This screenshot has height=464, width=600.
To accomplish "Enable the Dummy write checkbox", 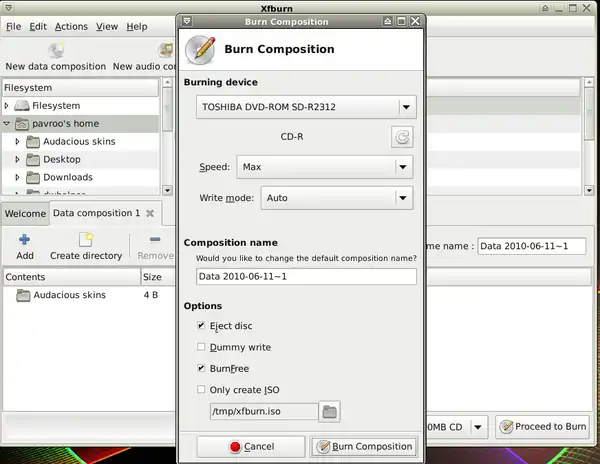I will 202,347.
